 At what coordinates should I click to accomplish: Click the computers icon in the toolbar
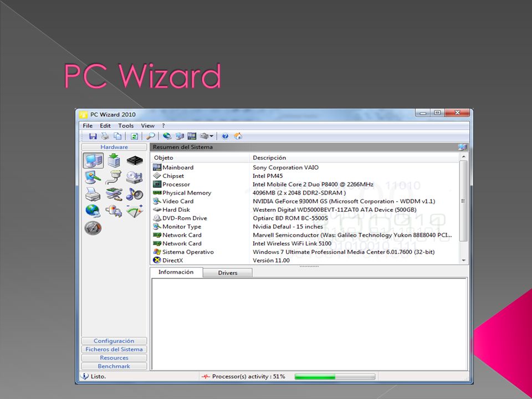pos(180,136)
